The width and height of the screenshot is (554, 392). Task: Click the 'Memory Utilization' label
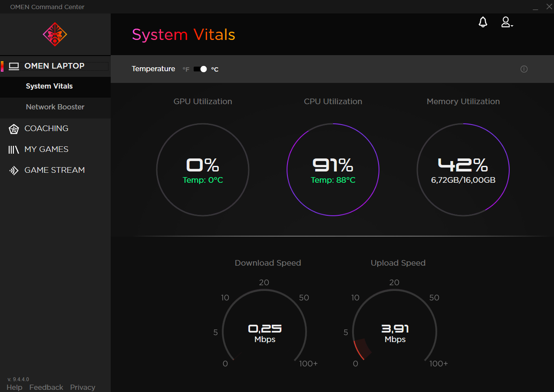(x=463, y=102)
